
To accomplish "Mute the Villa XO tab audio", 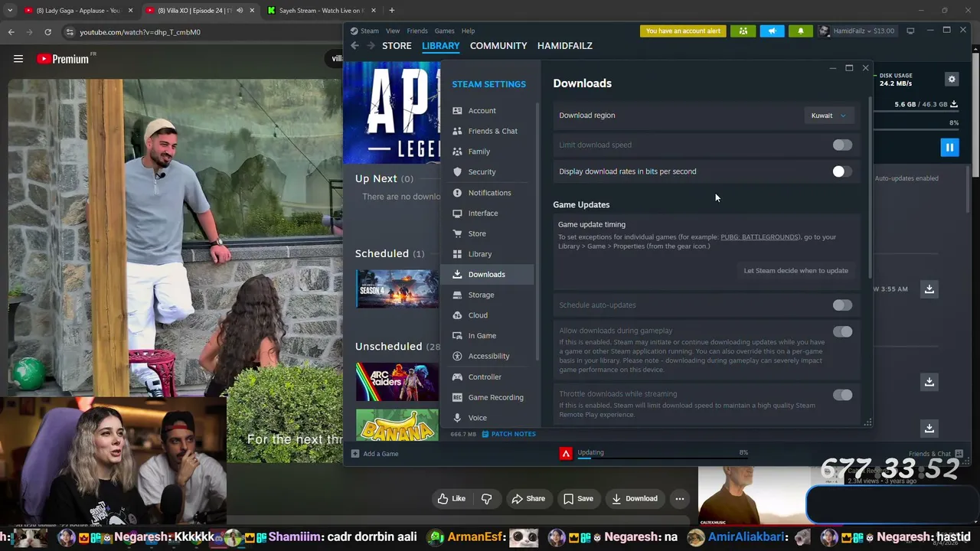I will 240,11.
